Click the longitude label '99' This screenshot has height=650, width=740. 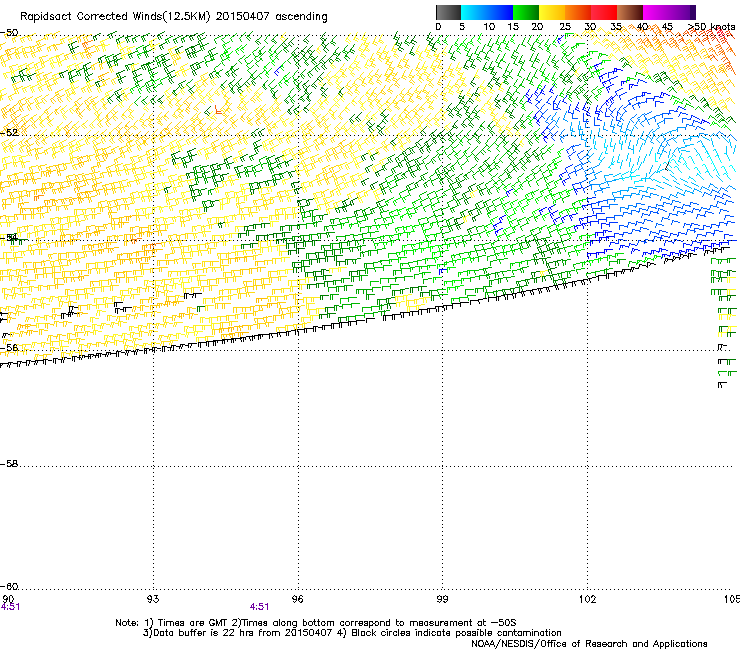point(442,599)
